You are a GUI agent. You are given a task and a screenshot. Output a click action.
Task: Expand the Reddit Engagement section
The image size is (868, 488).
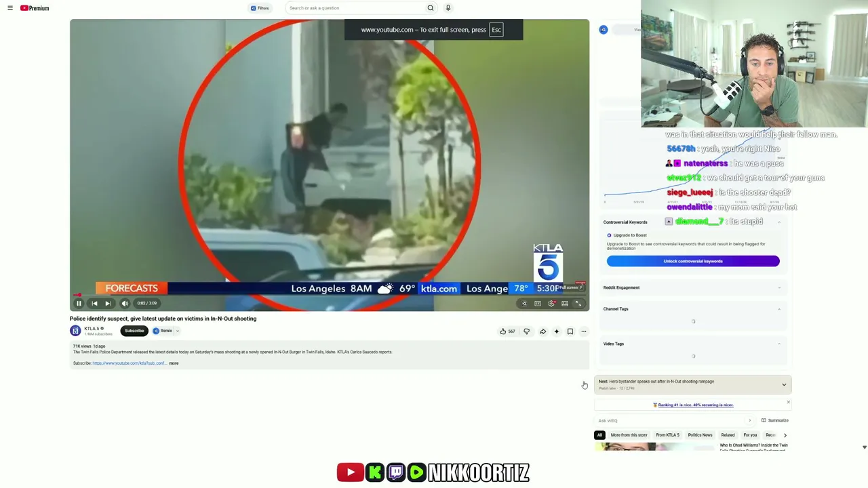coord(779,287)
